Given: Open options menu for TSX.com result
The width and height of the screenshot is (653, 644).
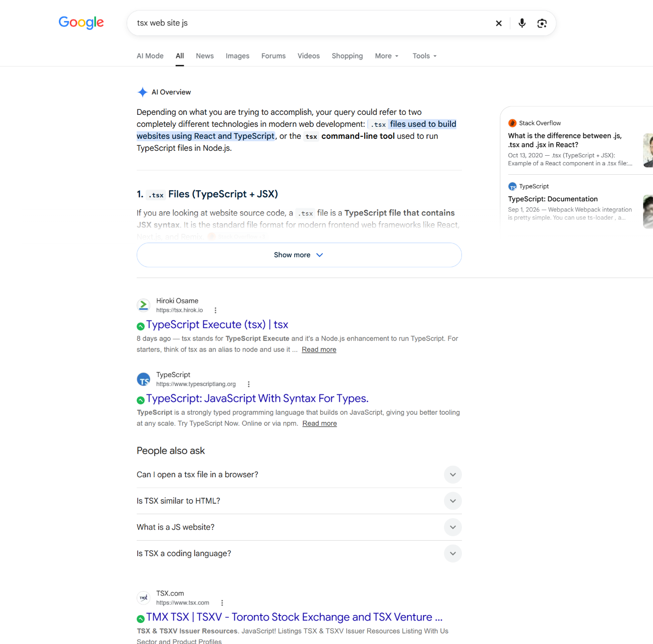Looking at the screenshot, I should point(222,603).
